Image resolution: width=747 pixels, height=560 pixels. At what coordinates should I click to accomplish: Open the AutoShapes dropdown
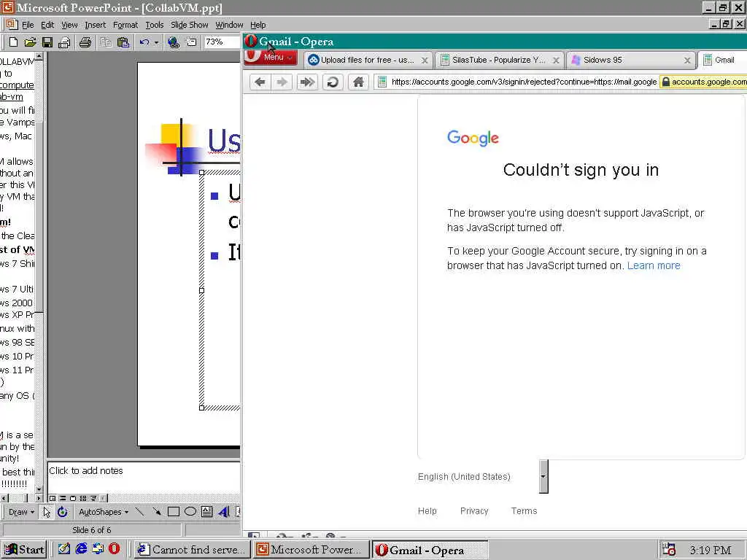pyautogui.click(x=104, y=512)
